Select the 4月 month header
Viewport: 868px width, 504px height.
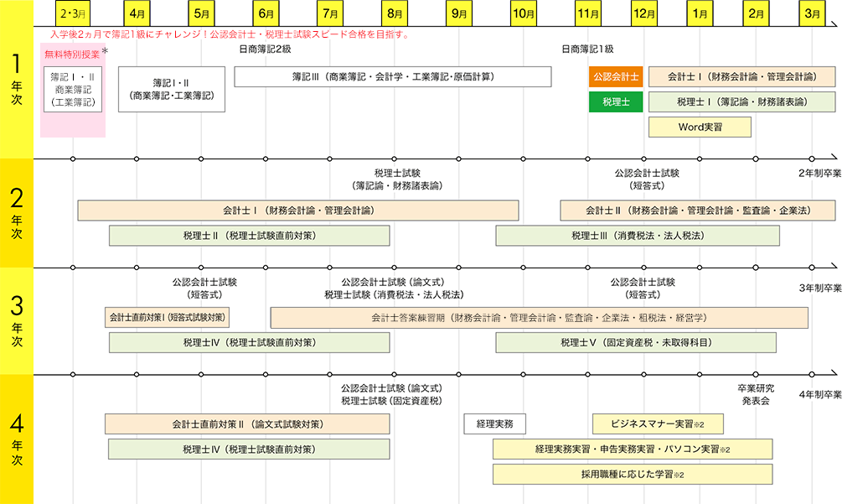[137, 13]
